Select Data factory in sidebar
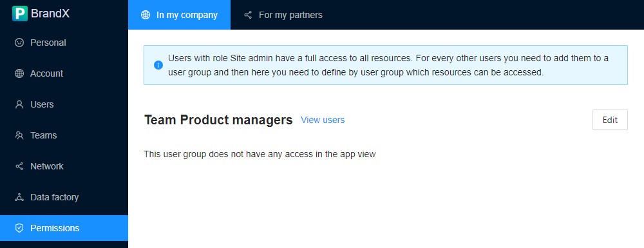Screen dimensions: 644x248 pyautogui.click(x=64, y=197)
